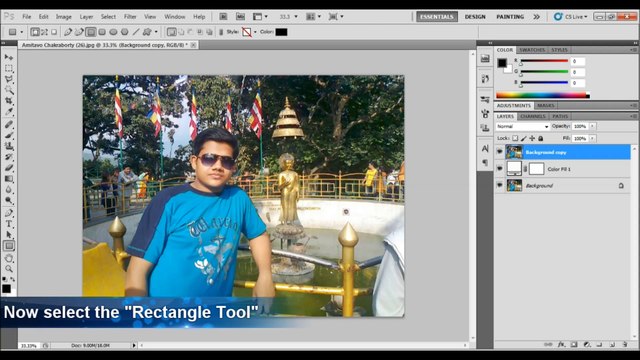The image size is (640, 360).
Task: Open the blending mode Normal dropdown
Action: (523, 127)
